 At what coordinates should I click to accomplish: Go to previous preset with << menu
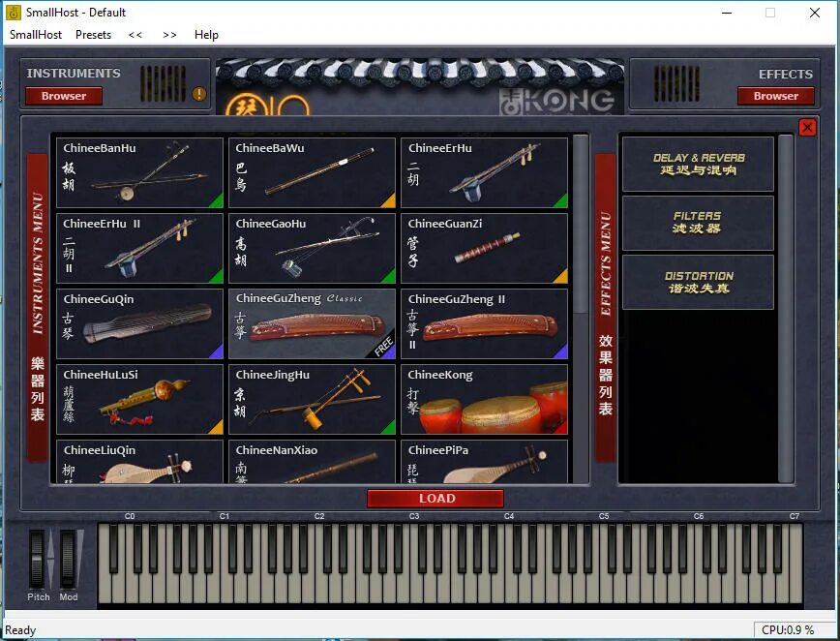(135, 35)
